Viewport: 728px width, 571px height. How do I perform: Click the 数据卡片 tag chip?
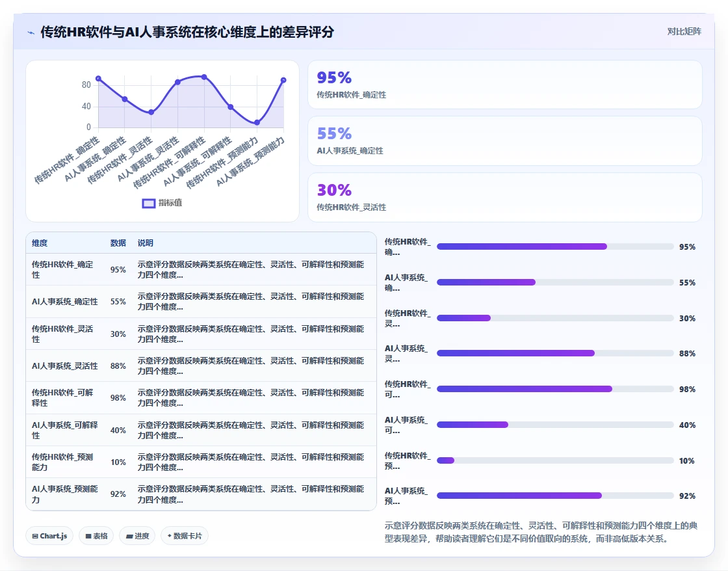pos(185,536)
